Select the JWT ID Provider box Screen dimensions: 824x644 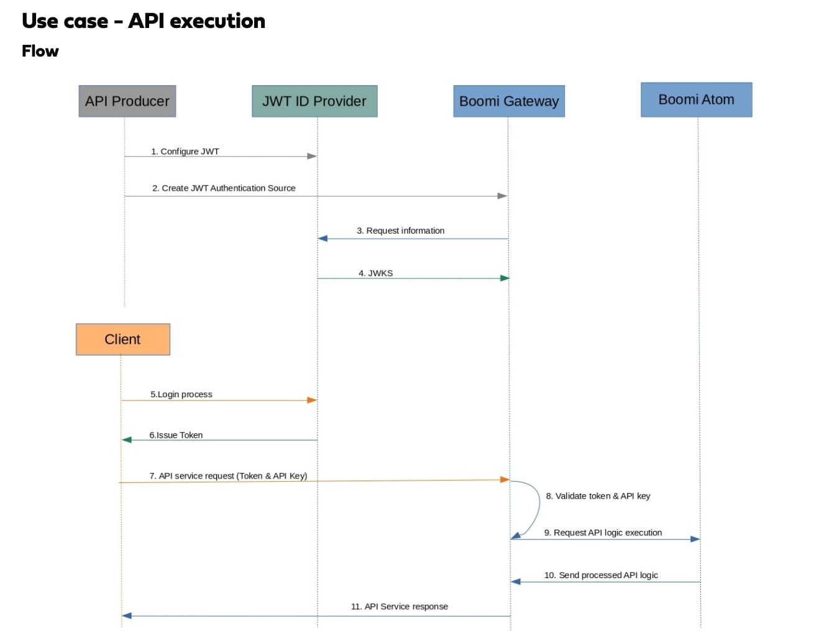(314, 101)
